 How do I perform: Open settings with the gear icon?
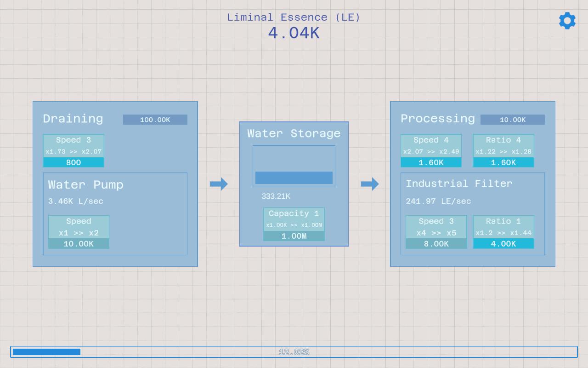567,21
